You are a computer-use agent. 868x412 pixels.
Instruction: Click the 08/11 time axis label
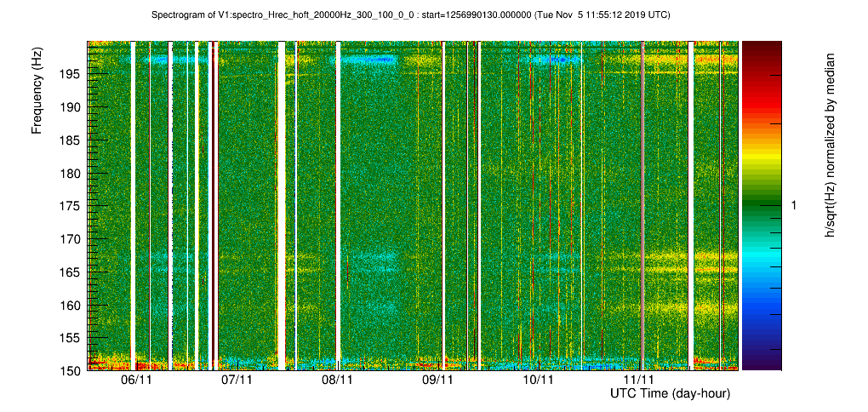pos(337,380)
